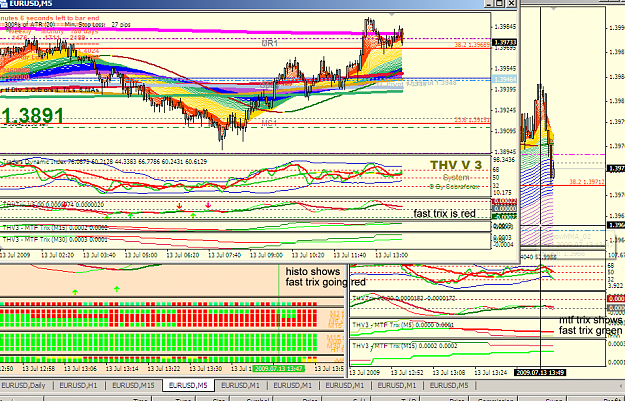Viewport: 625px width, 401px height.
Task: Click the '13 Jul 07:40' time axis label
Action: (x=224, y=255)
